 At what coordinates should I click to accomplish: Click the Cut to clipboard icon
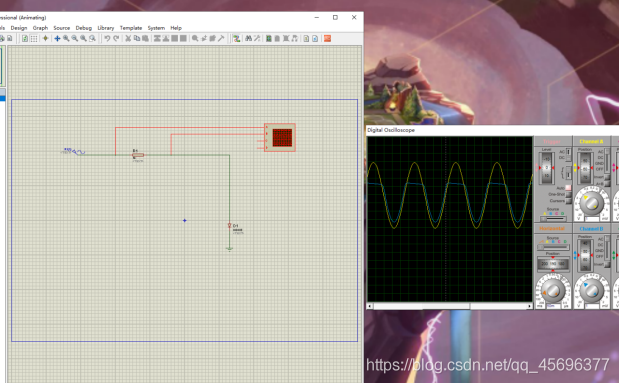click(x=128, y=38)
